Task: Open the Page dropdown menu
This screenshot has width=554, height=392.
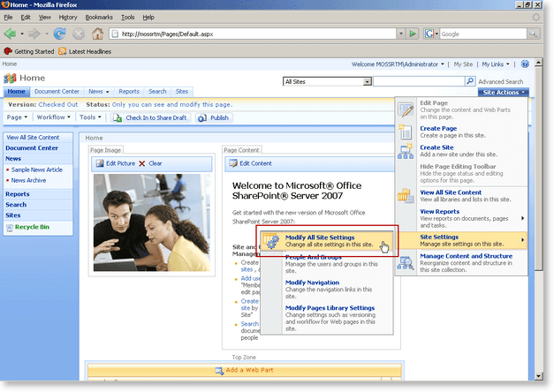Action: tap(17, 117)
